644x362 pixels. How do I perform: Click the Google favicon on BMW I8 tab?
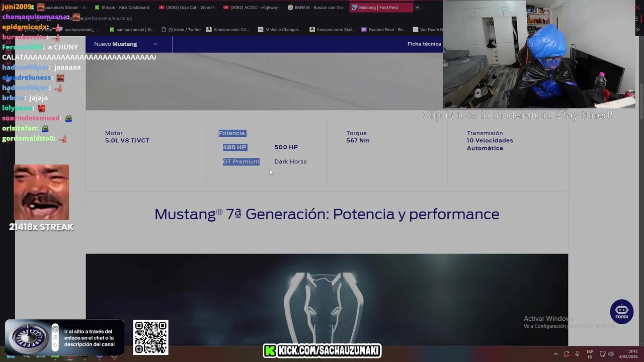click(x=290, y=8)
